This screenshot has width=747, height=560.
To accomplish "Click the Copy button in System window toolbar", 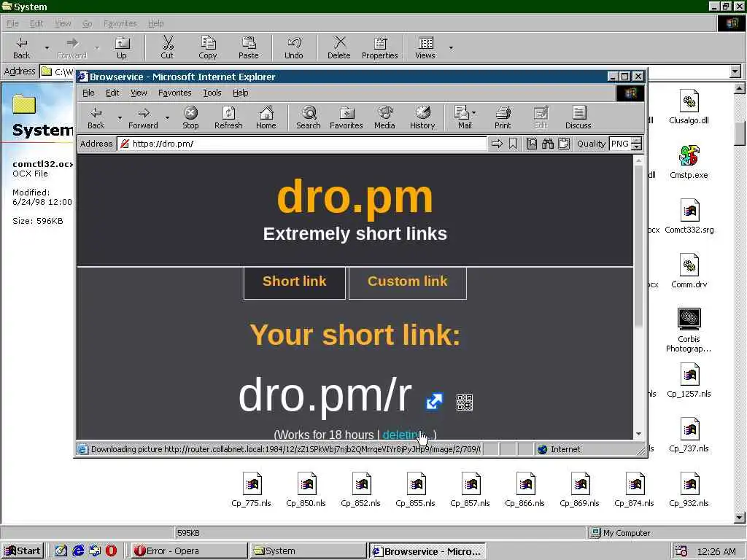I will (x=208, y=47).
